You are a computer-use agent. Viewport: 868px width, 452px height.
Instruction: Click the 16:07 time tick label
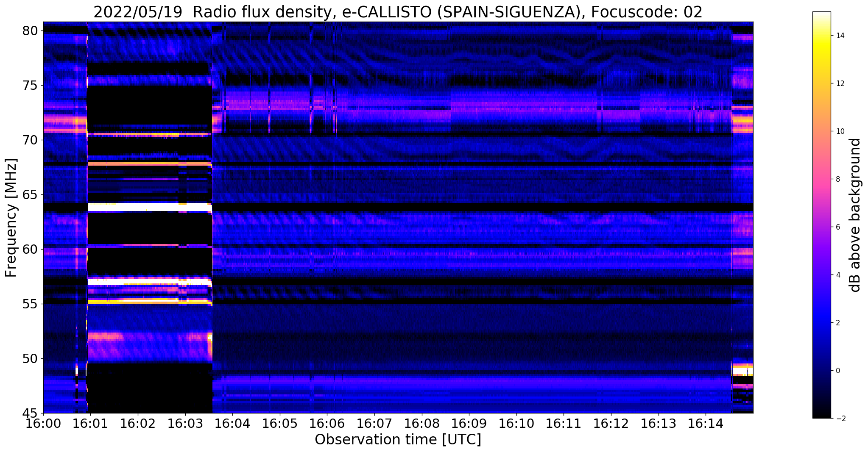[374, 423]
